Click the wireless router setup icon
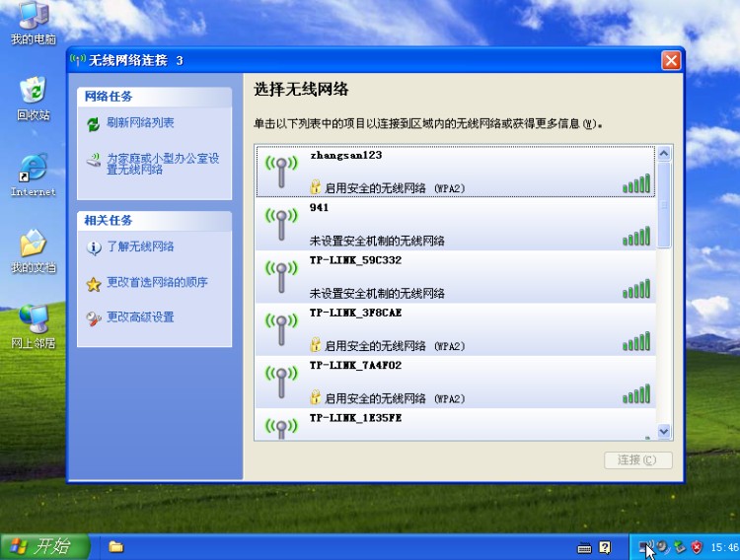740x560 pixels. (x=94, y=160)
